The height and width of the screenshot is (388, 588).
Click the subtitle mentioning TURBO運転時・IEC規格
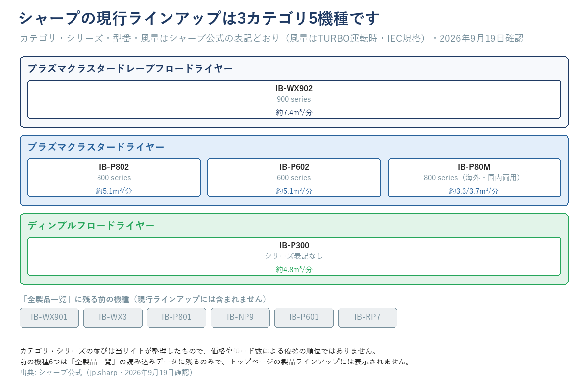point(272,38)
